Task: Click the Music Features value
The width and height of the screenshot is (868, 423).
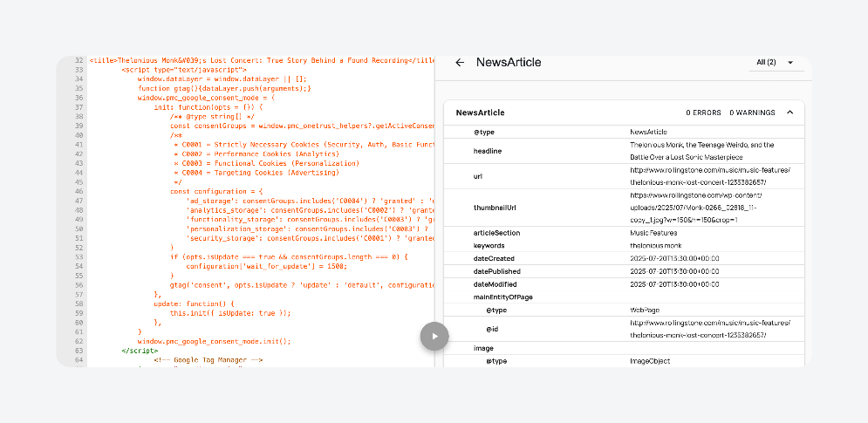Action: tap(653, 233)
